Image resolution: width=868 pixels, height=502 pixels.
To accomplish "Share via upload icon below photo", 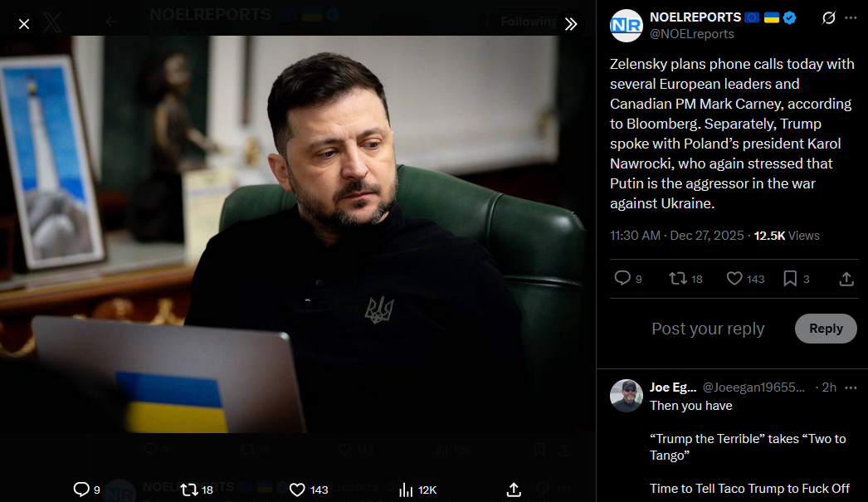I will (514, 490).
